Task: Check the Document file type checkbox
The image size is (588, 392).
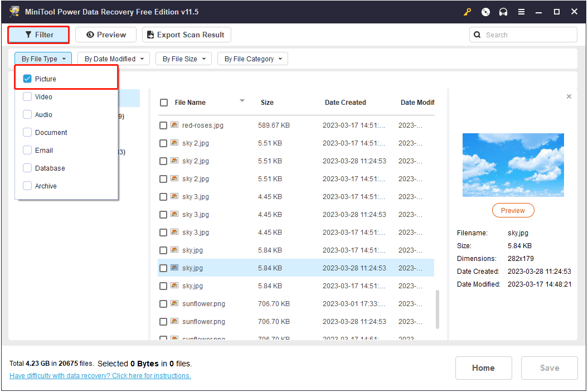Action: click(x=27, y=132)
